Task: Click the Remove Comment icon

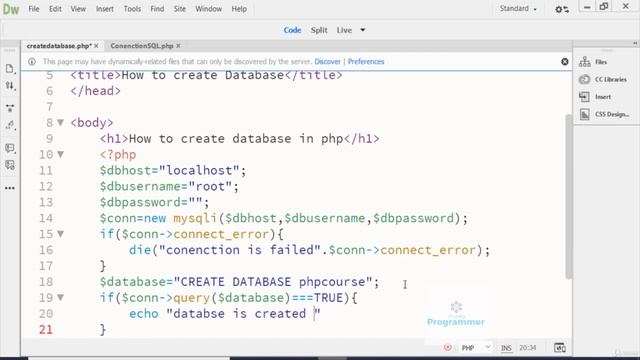Action: point(10,165)
